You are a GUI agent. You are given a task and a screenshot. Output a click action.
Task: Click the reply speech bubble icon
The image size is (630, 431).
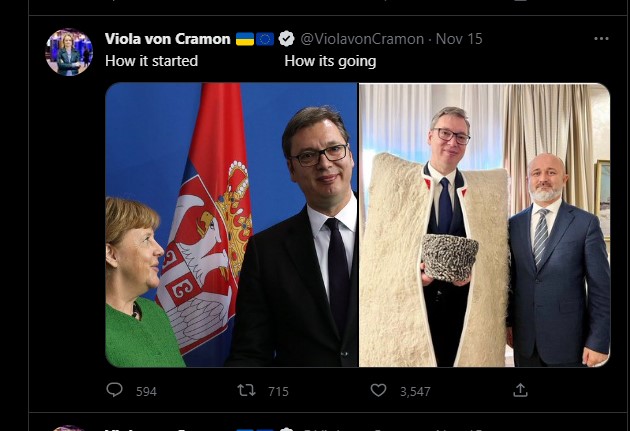[x=114, y=390]
